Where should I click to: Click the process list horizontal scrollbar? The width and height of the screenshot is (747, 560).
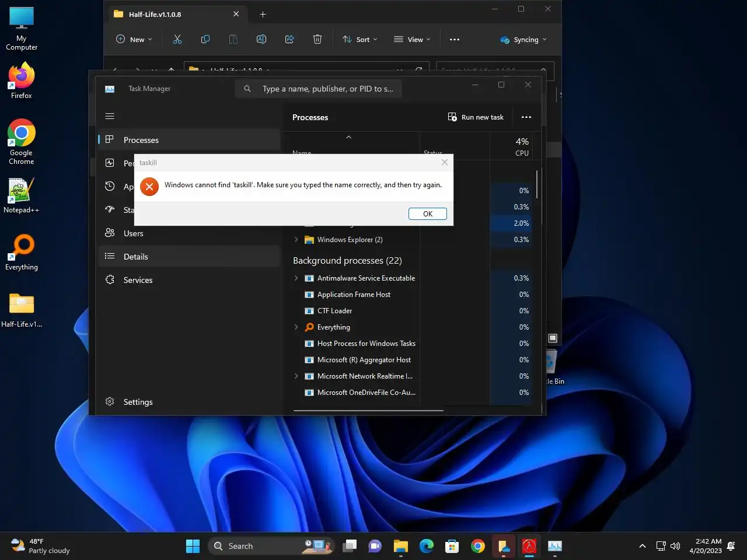tap(368, 410)
